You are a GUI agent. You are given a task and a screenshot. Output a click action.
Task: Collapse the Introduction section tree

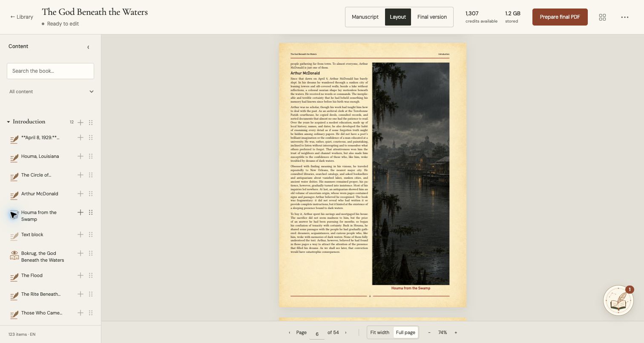point(8,122)
